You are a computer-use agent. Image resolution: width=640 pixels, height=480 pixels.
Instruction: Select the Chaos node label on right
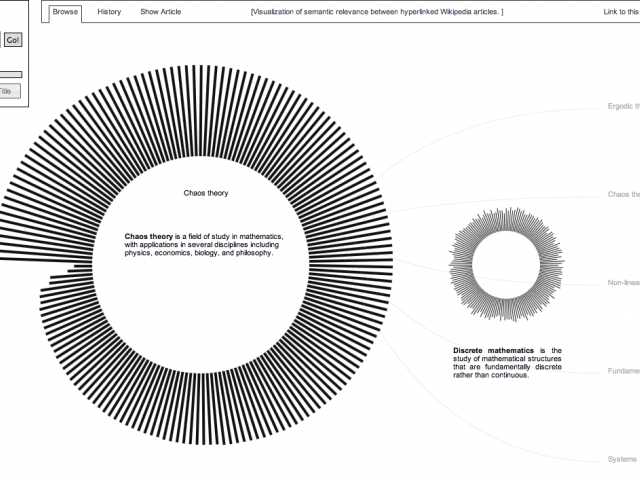tap(623, 194)
